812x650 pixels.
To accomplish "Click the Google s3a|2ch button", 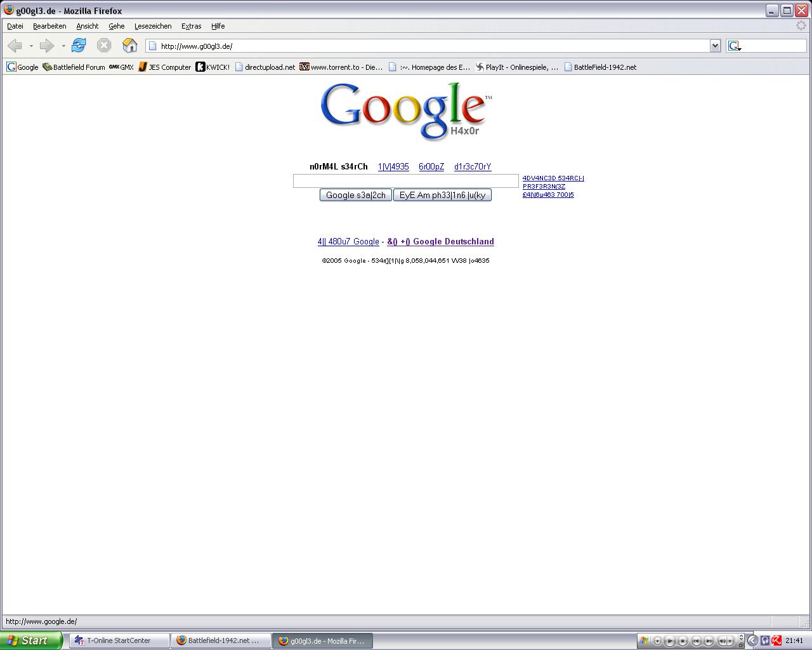I will 355,195.
